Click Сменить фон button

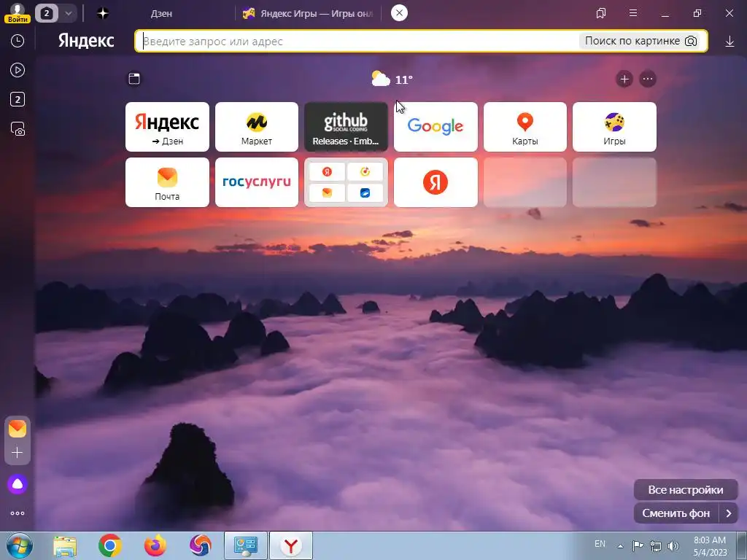[676, 513]
